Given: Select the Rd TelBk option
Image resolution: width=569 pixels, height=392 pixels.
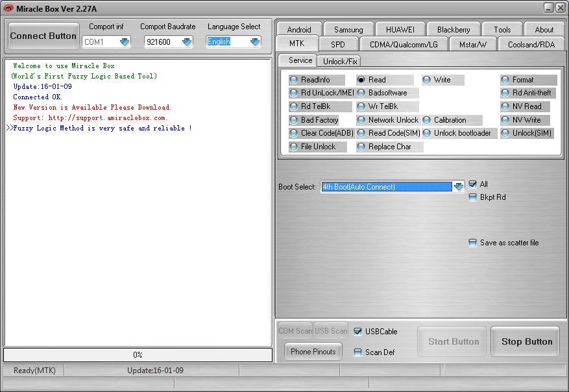Looking at the screenshot, I should click(320, 106).
